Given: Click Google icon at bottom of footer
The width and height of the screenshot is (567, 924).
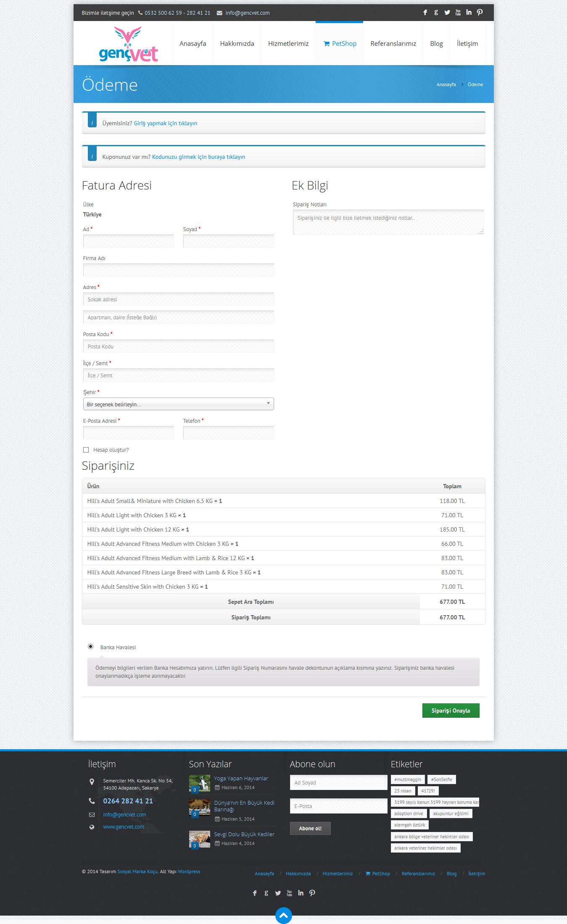Looking at the screenshot, I should 266,893.
